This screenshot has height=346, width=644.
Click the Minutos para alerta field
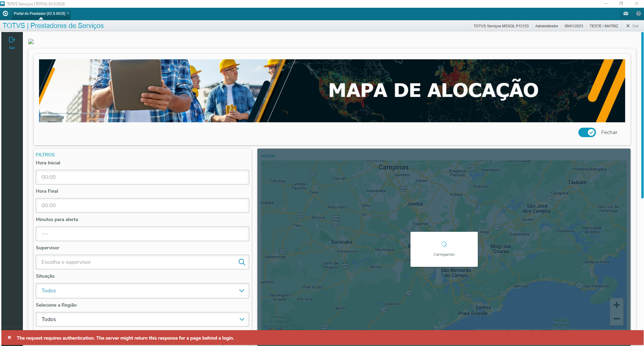[x=142, y=234]
